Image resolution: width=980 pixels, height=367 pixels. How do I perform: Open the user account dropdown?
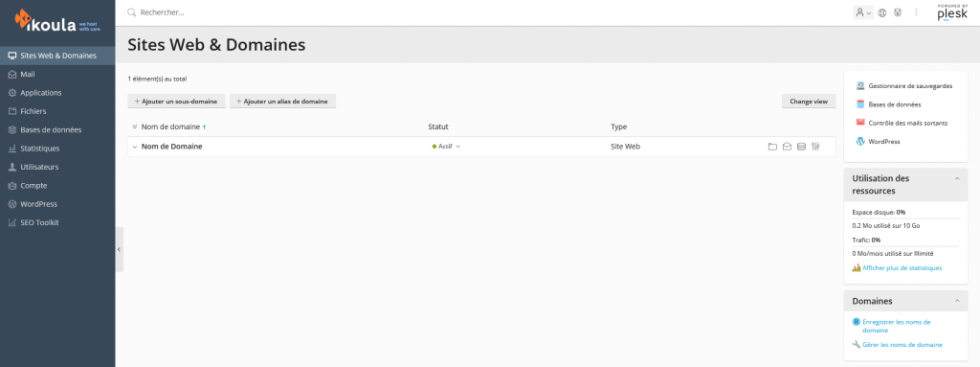point(863,12)
